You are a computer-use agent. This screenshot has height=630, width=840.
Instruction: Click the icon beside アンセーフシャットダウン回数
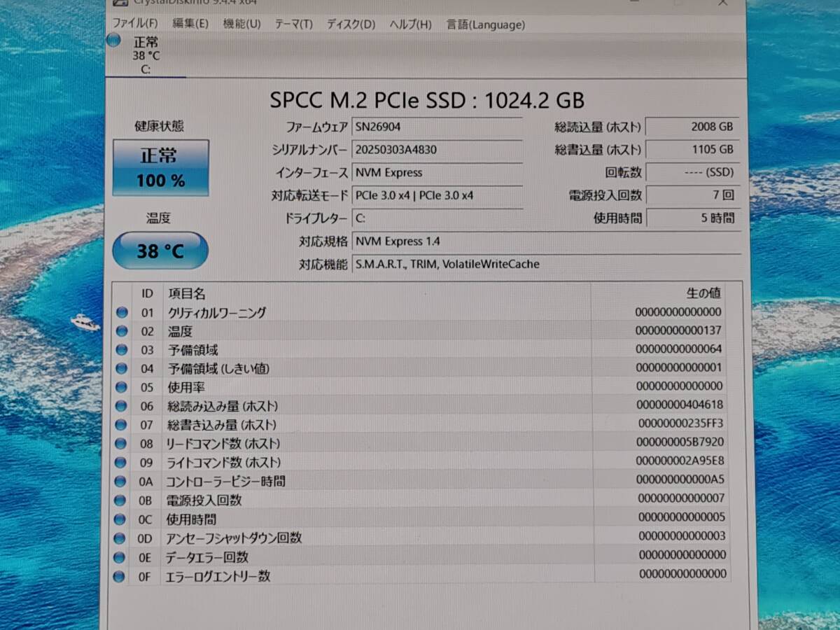(121, 538)
